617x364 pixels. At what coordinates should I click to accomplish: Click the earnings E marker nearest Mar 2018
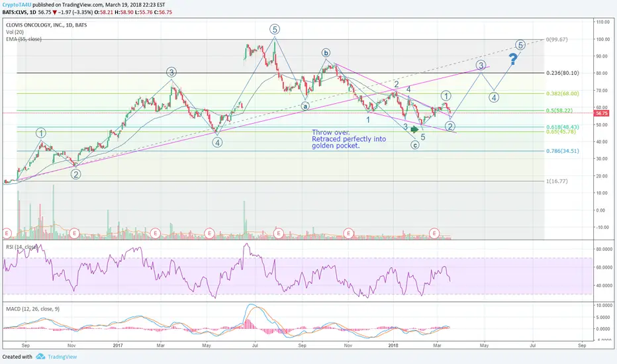(434, 234)
